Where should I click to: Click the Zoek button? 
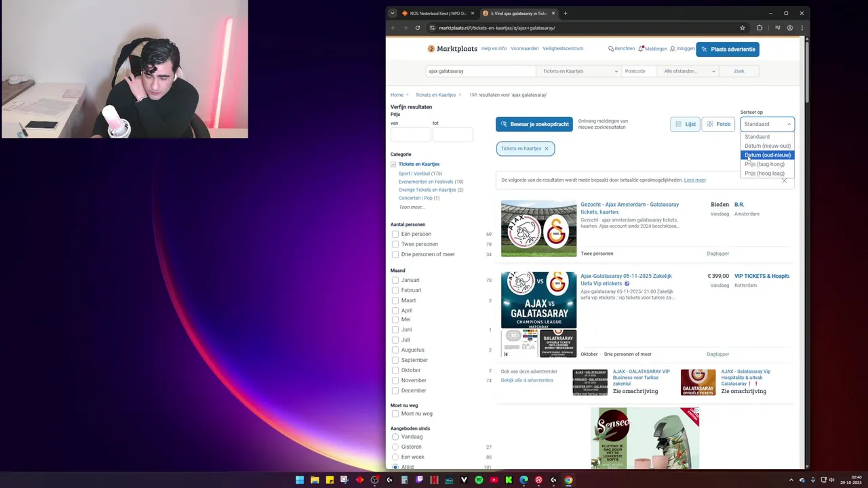[739, 71]
